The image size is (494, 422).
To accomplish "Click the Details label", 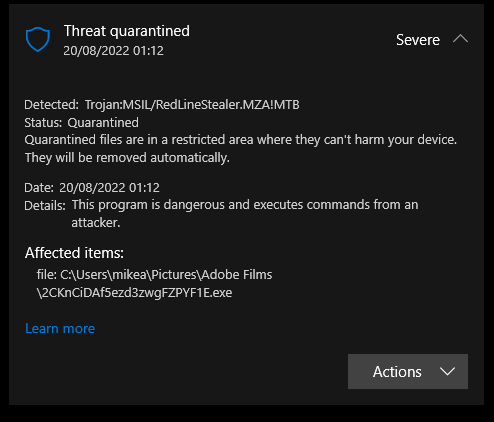I will click(x=45, y=206).
